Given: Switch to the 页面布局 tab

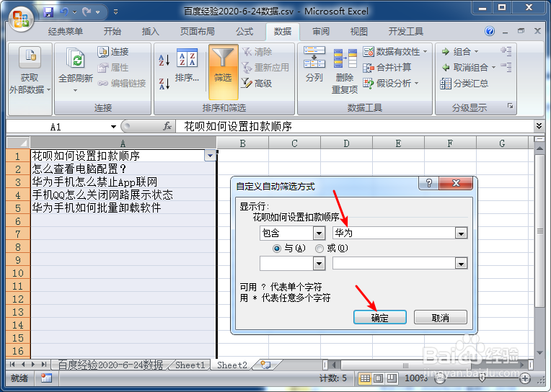Looking at the screenshot, I should tap(198, 32).
